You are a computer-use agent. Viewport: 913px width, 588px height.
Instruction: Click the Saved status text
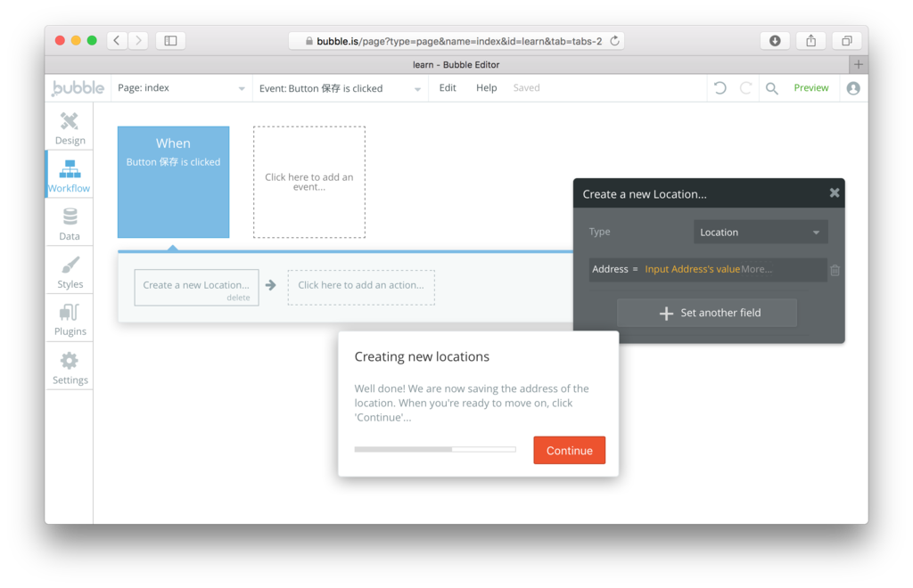[x=526, y=88]
